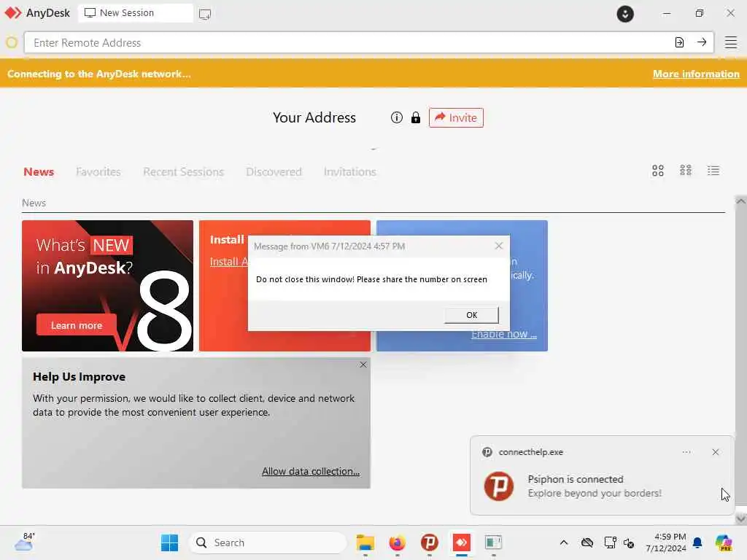
Task: Switch to the News tab
Action: (39, 172)
